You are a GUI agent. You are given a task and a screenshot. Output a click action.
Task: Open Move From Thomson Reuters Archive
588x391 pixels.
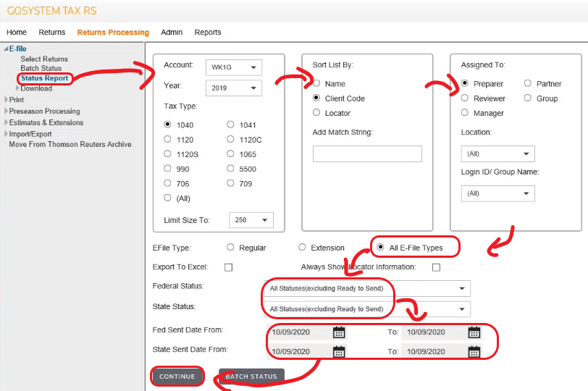(70, 144)
